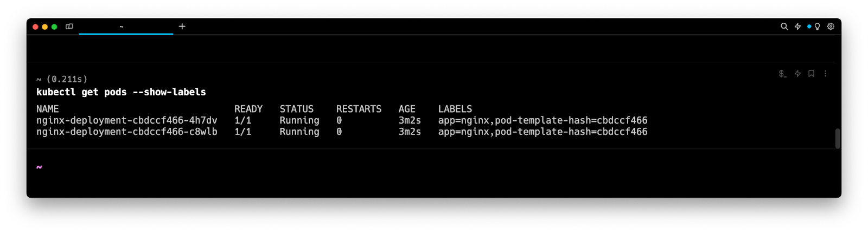Image resolution: width=868 pixels, height=233 pixels.
Task: Bookmark the kubectl command block
Action: [x=812, y=74]
